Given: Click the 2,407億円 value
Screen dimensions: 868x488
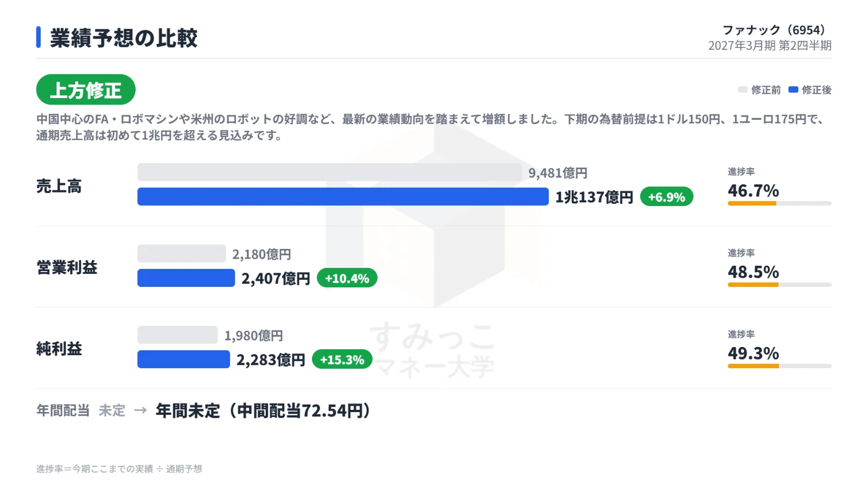Looking at the screenshot, I should 276,278.
